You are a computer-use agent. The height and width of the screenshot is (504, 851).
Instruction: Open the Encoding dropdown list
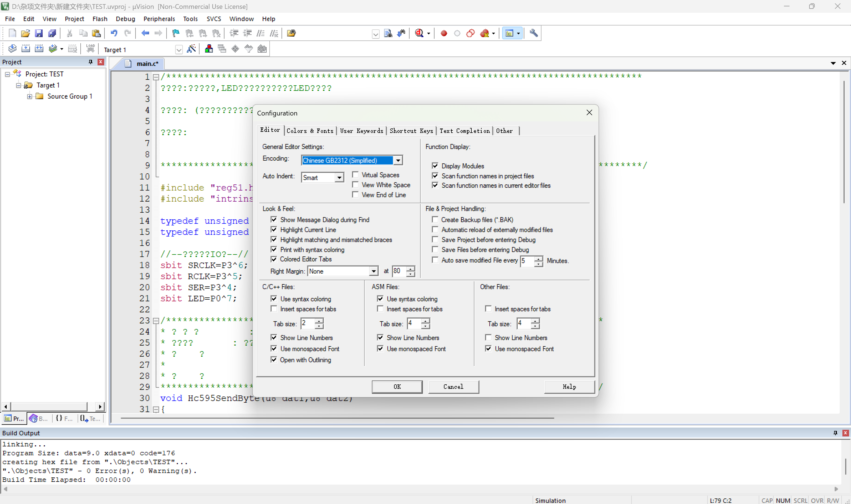tap(398, 160)
